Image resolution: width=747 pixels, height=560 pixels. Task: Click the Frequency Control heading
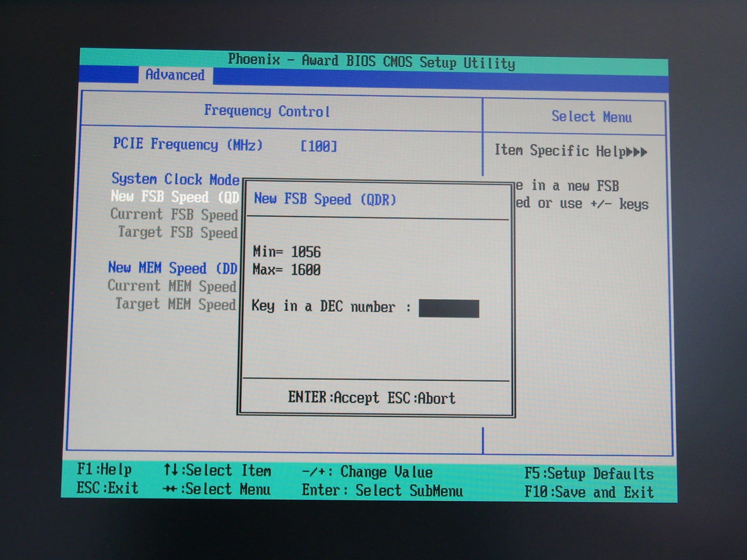tap(267, 111)
